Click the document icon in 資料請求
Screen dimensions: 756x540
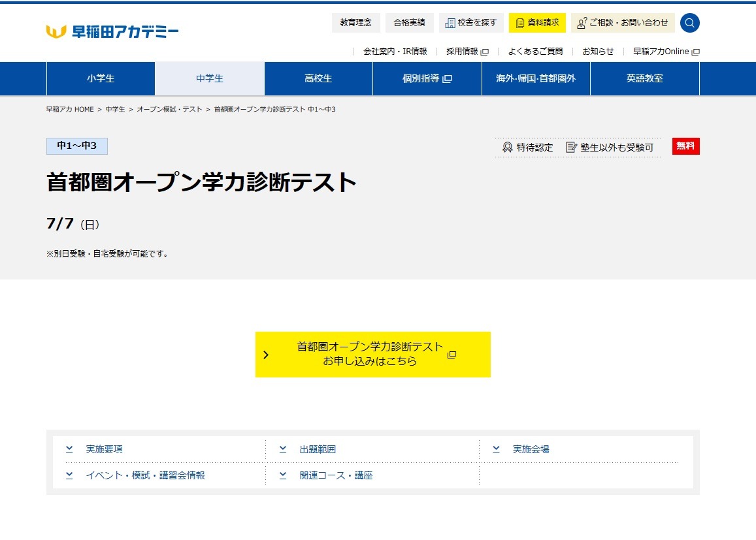coord(519,23)
